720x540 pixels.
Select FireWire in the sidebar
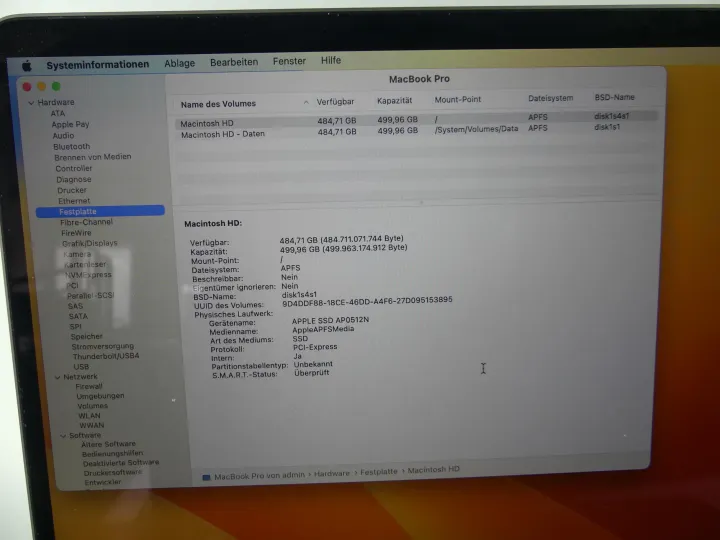tap(76, 233)
